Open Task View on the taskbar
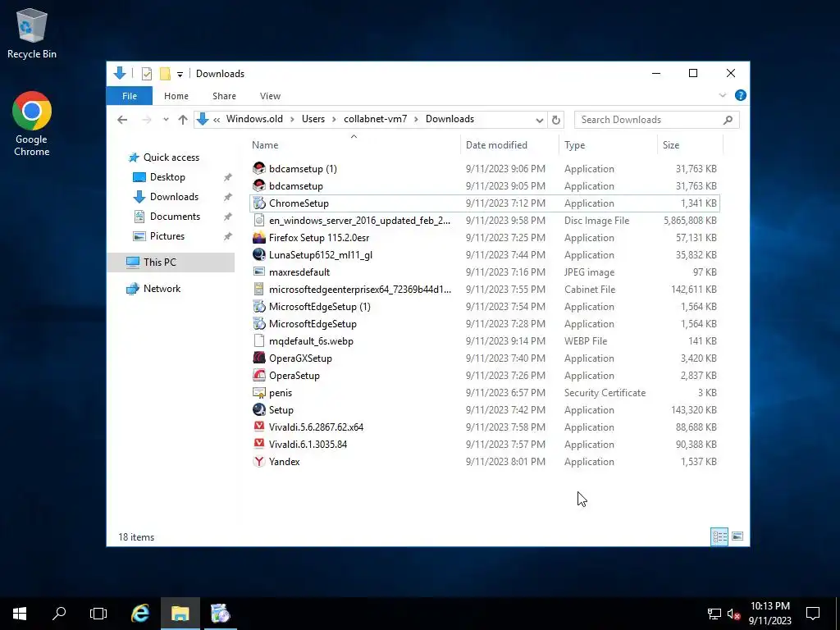The width and height of the screenshot is (840, 630). click(98, 614)
